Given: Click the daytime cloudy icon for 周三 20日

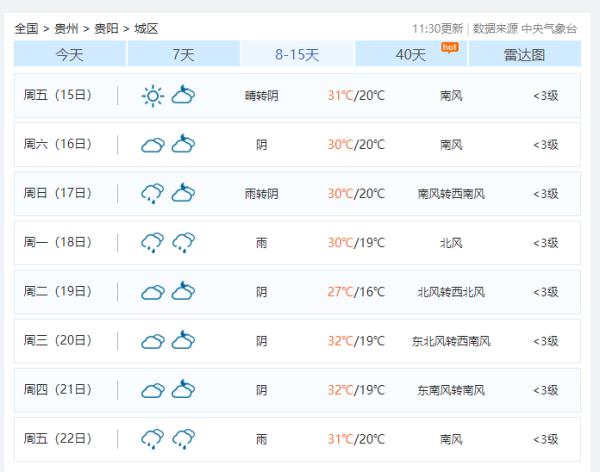Looking at the screenshot, I should pyautogui.click(x=153, y=341).
